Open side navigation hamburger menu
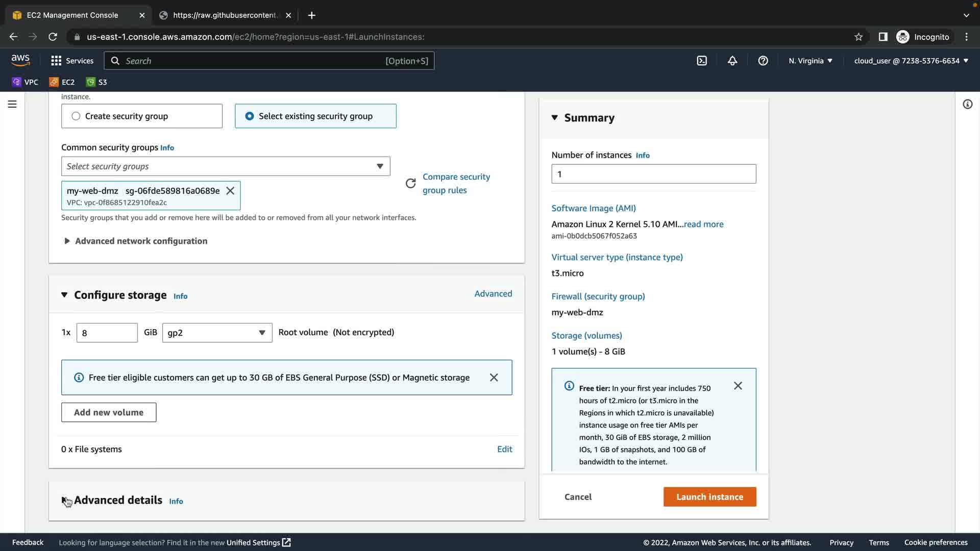Viewport: 980px width, 551px height. tap(12, 104)
